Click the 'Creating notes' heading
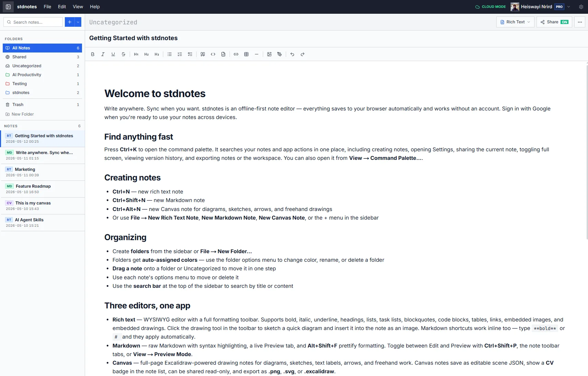This screenshot has width=588, height=376. click(132, 178)
